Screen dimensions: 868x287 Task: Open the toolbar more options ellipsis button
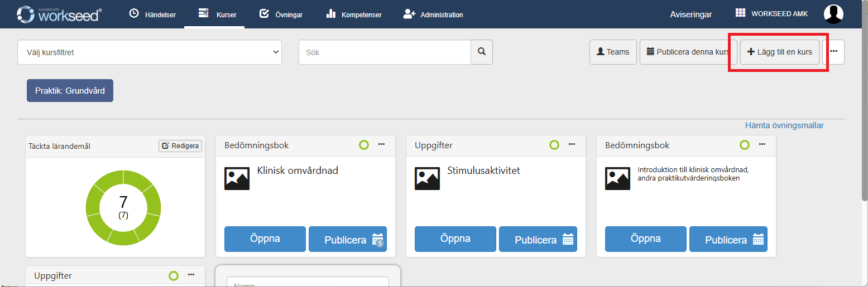(x=833, y=52)
